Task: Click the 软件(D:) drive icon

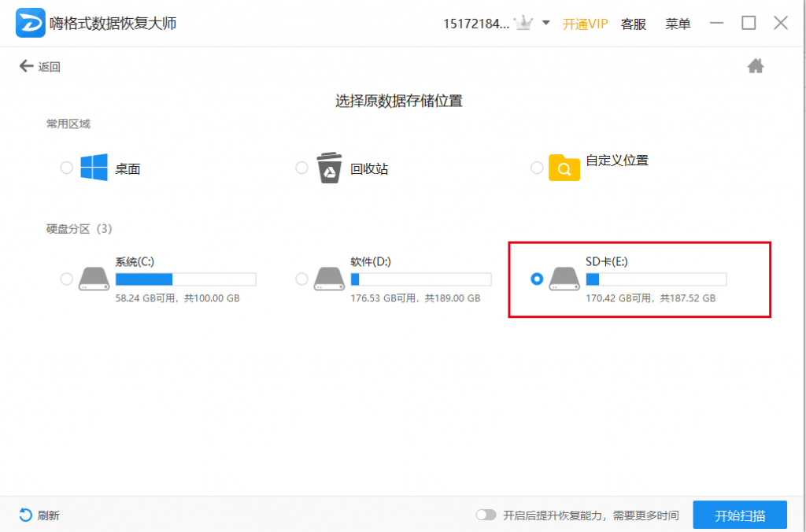Action: pyautogui.click(x=329, y=279)
